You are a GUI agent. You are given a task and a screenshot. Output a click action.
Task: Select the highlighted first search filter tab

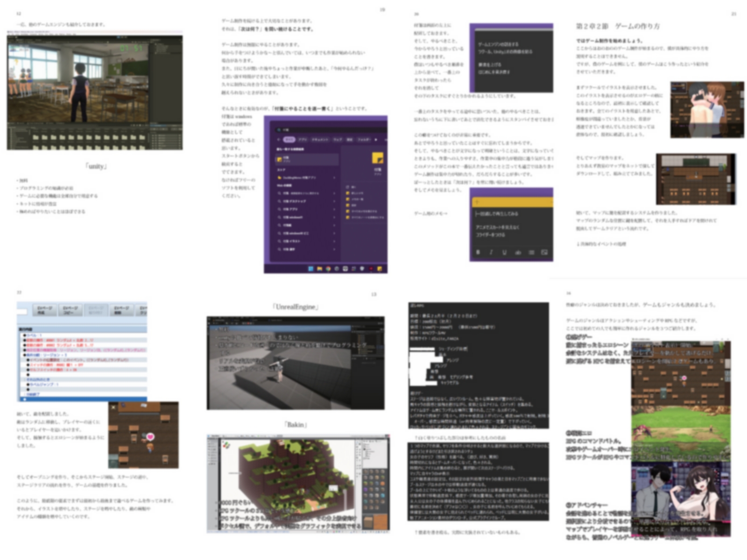pos(289,140)
